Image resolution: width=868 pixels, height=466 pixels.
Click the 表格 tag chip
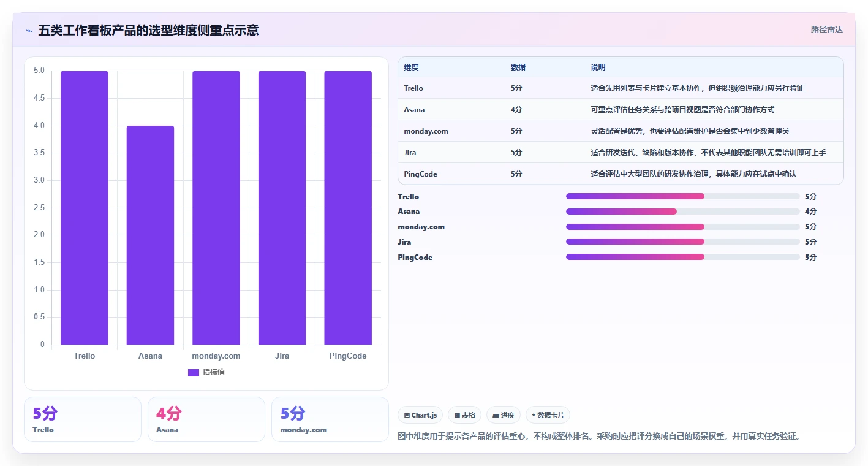point(465,415)
